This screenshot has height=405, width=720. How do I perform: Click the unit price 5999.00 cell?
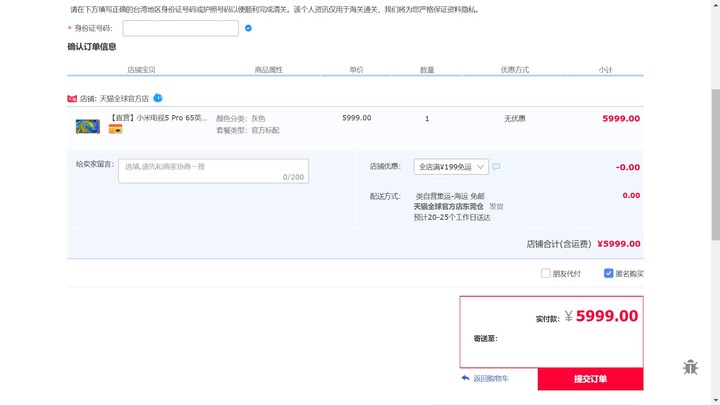(x=357, y=118)
